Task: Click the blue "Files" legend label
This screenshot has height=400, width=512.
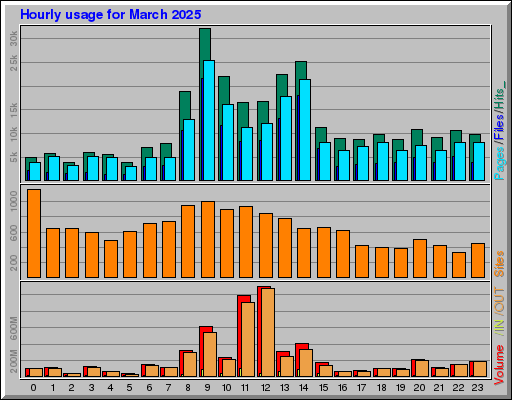Action: [x=499, y=127]
